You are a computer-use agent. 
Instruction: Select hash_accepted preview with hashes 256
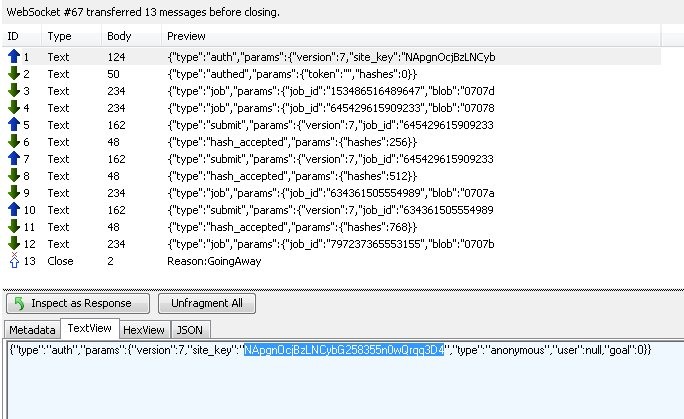292,142
